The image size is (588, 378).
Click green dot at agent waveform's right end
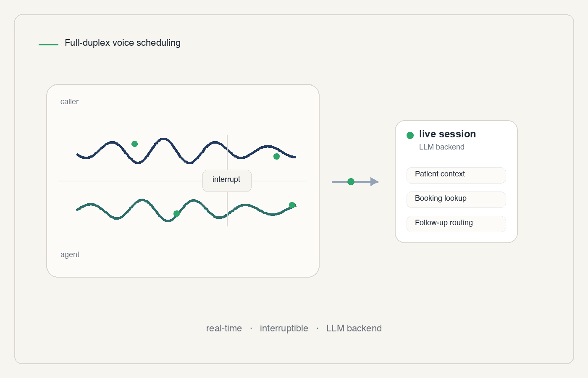pos(292,205)
